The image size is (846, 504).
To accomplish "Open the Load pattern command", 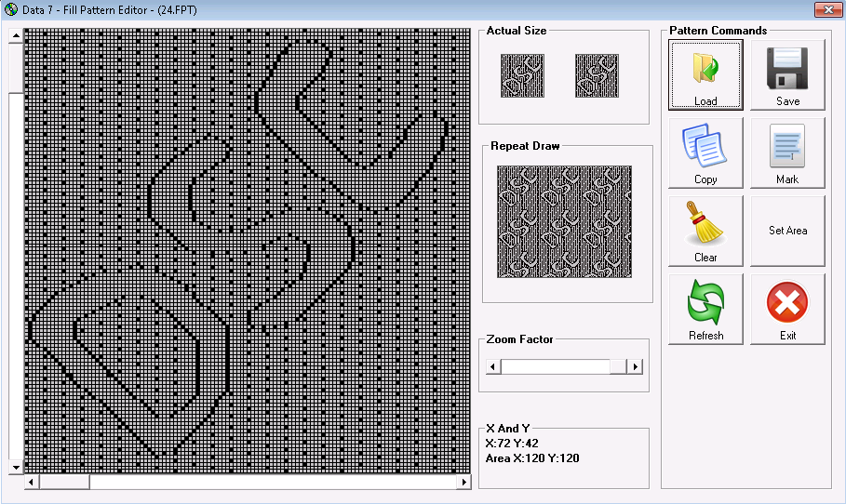I will [x=705, y=75].
